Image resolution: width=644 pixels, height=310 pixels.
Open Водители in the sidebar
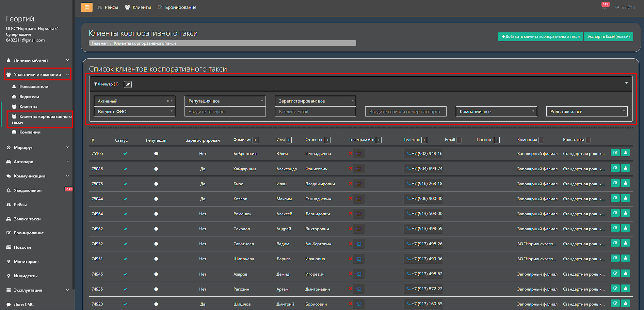pos(29,97)
